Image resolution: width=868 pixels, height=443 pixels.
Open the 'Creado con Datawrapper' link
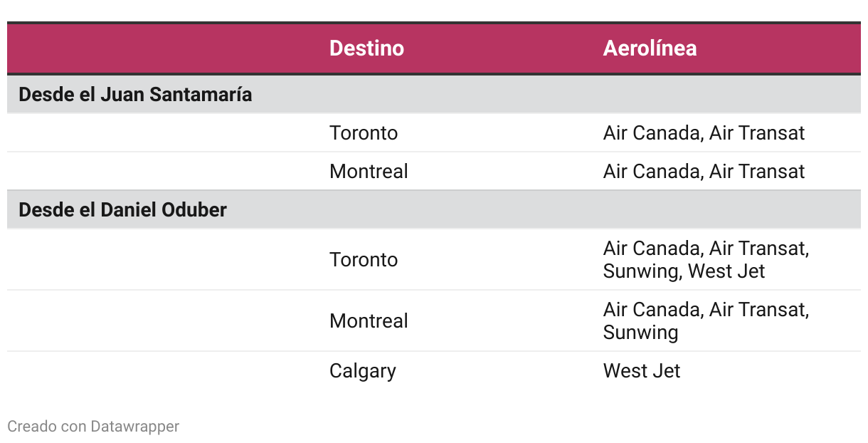tap(93, 427)
